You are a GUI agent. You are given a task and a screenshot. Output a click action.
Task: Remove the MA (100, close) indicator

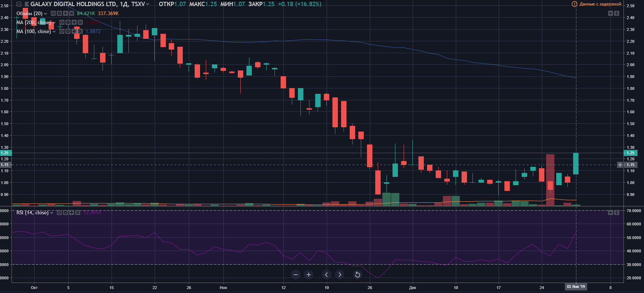tap(80, 31)
